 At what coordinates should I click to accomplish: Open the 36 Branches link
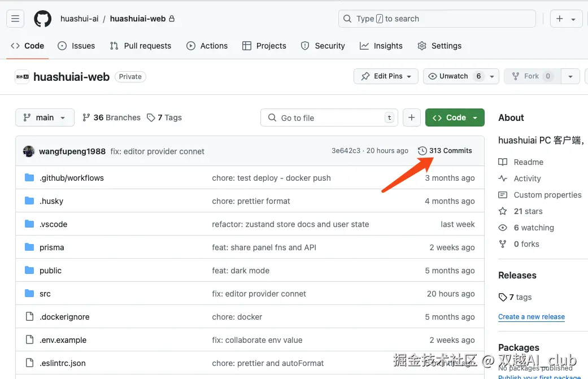point(111,117)
